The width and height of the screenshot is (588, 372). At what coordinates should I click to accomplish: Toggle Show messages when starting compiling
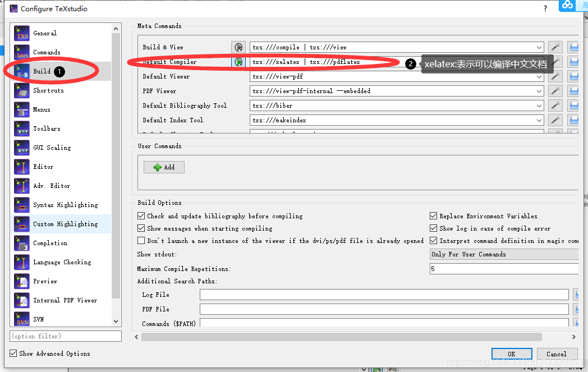click(x=141, y=228)
